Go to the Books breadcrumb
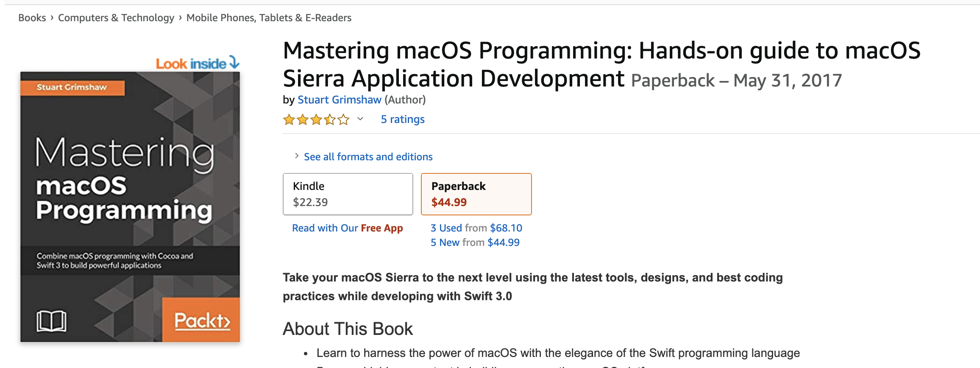This screenshot has height=368, width=980. (32, 18)
